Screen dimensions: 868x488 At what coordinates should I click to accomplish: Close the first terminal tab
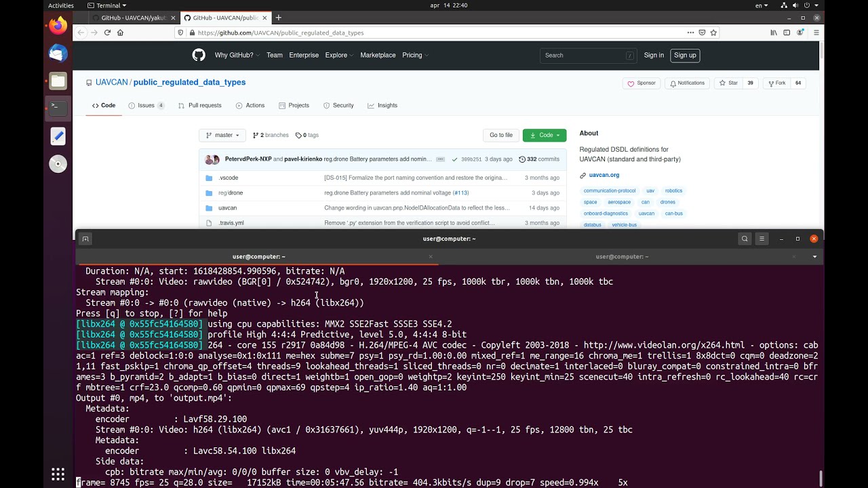tap(431, 256)
